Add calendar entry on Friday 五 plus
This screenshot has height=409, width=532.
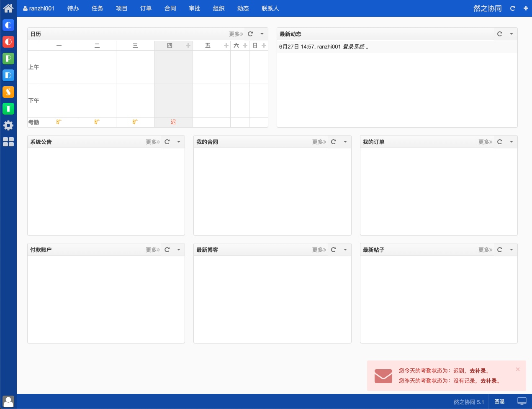pyautogui.click(x=226, y=46)
